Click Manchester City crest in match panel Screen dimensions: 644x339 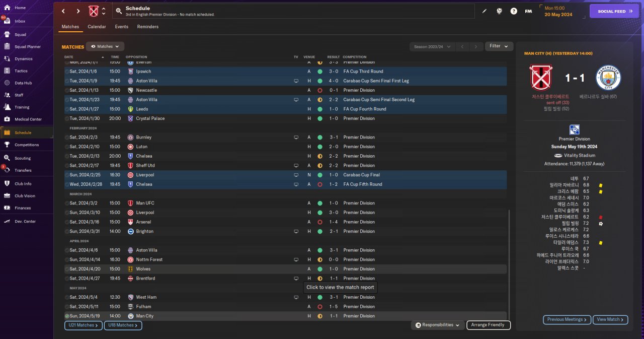point(608,78)
